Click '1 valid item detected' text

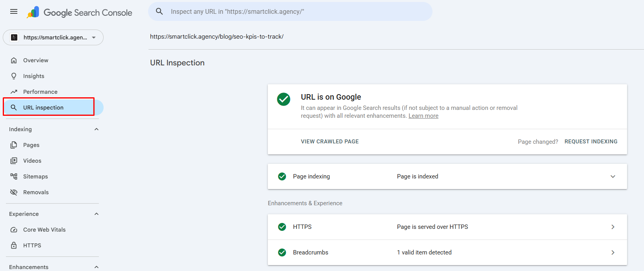424,252
